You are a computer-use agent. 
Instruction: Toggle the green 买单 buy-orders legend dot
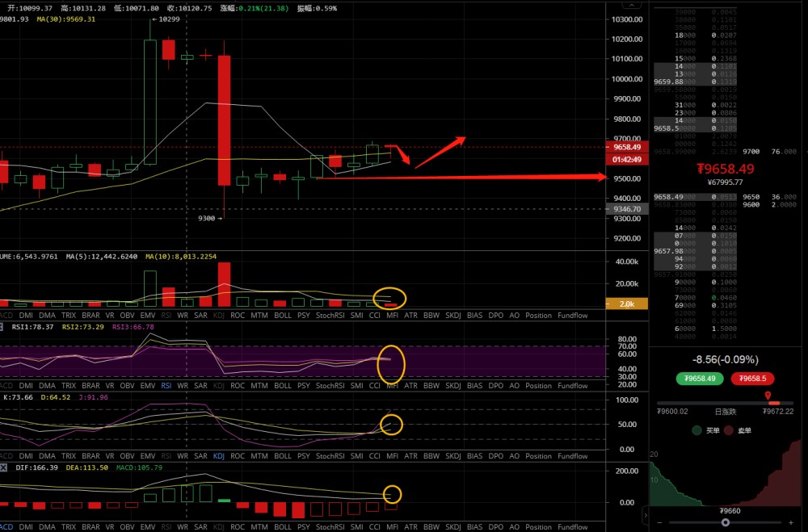[696, 431]
